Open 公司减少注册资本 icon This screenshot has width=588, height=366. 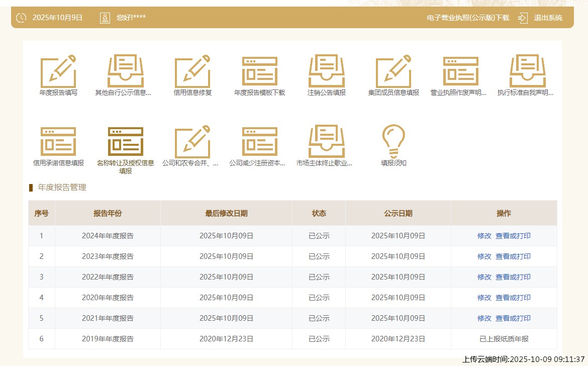(259, 142)
